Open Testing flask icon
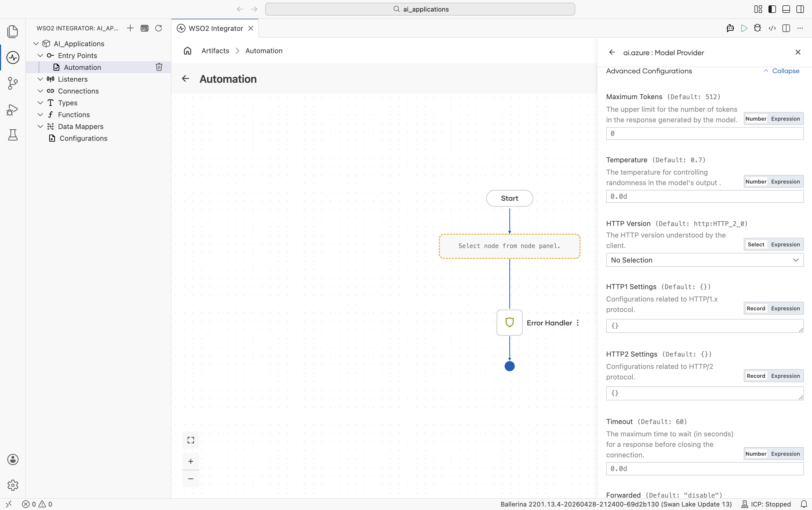 coord(12,135)
